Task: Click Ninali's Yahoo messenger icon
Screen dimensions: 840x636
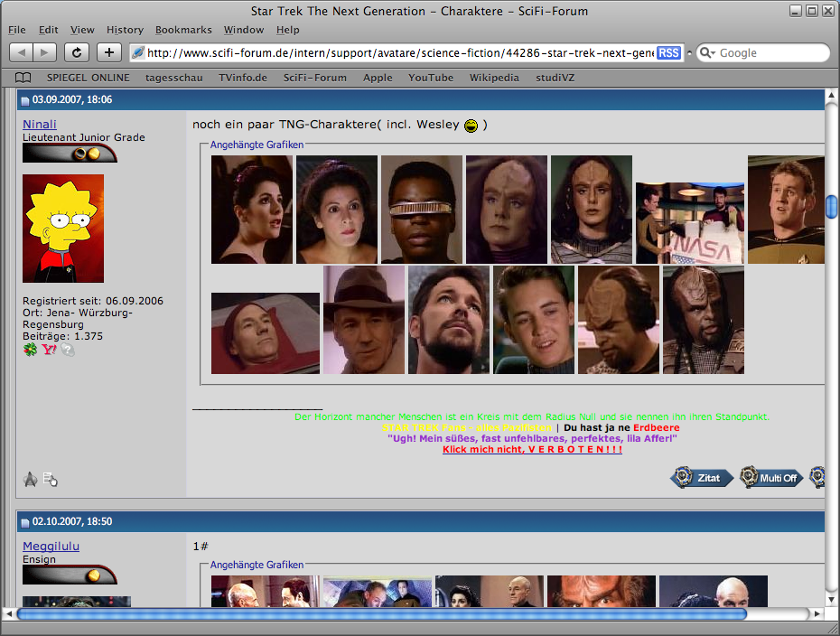Action: point(49,349)
